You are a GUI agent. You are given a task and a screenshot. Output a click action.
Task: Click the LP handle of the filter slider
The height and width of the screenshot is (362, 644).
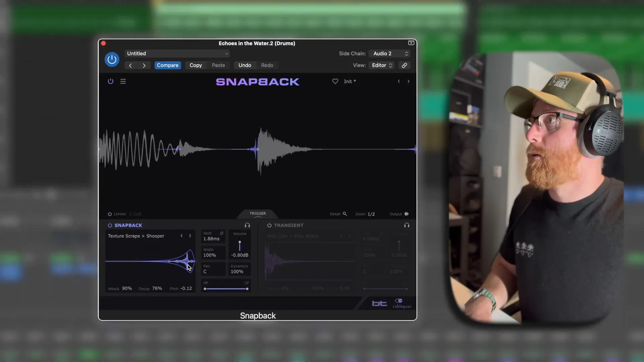247,289
